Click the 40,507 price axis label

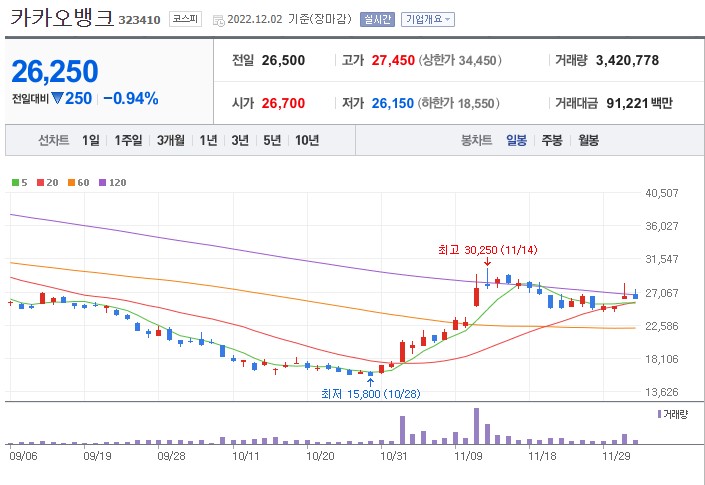[x=661, y=193]
